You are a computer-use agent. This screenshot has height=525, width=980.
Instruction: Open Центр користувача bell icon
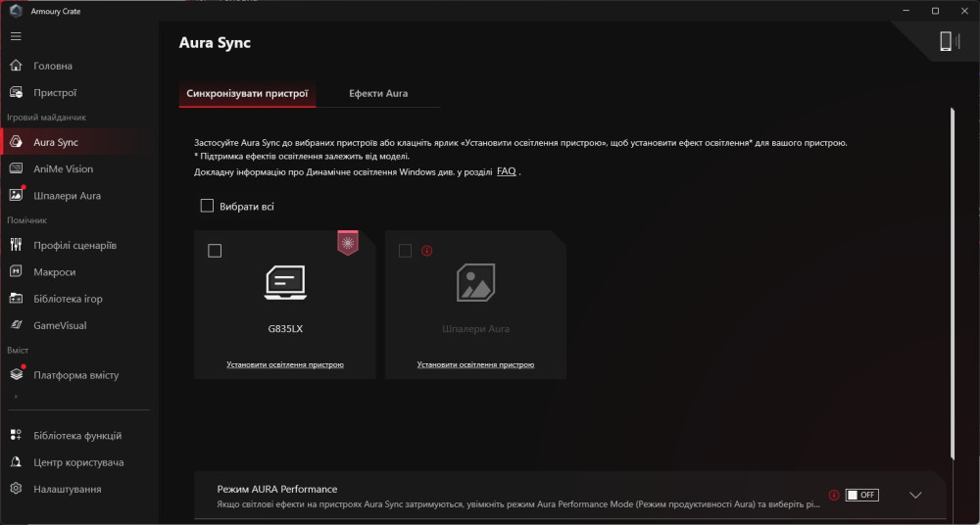pyautogui.click(x=17, y=462)
